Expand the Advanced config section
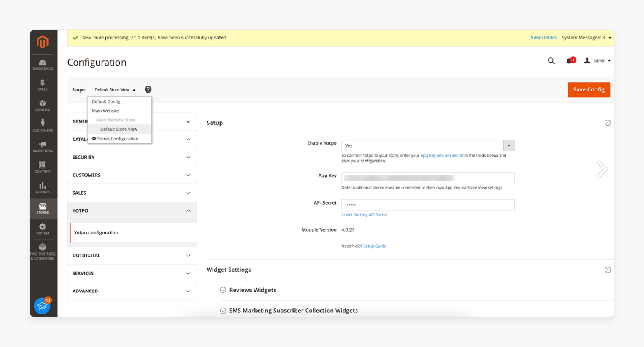644x347 pixels. (x=132, y=291)
